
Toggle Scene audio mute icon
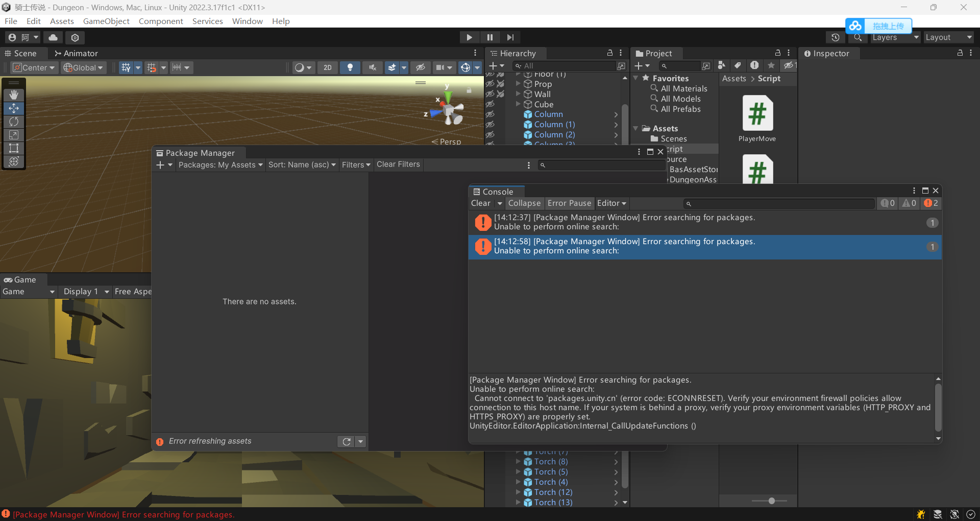(373, 67)
